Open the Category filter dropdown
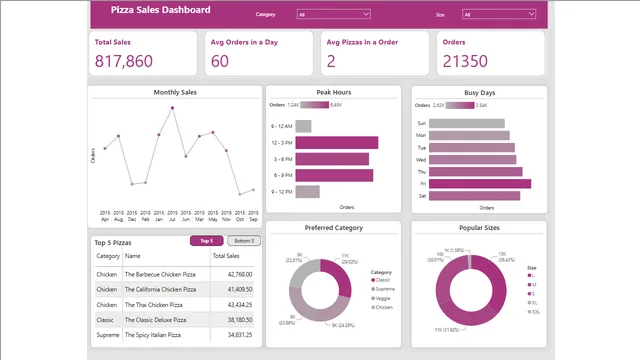The width and height of the screenshot is (640, 360). tap(333, 14)
